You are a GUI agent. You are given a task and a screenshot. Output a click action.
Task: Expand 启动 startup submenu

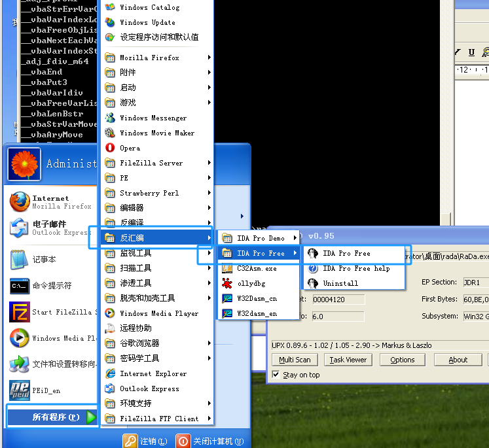point(157,87)
